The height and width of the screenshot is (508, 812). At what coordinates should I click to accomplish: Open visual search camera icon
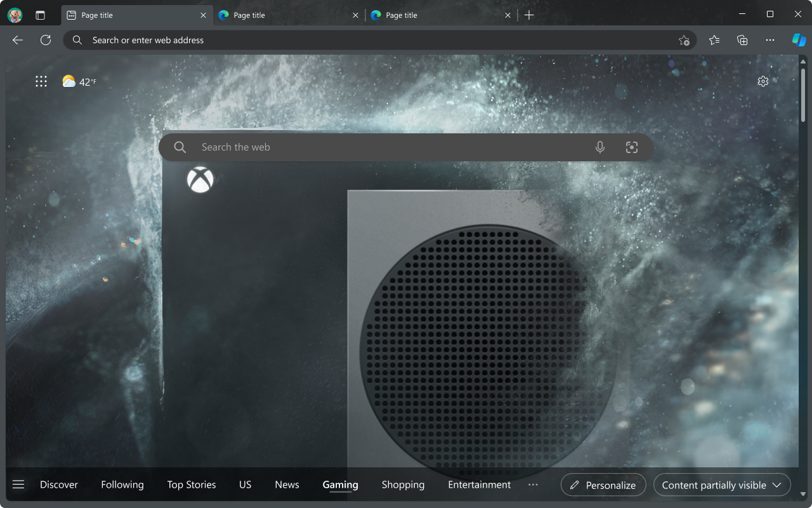click(631, 147)
